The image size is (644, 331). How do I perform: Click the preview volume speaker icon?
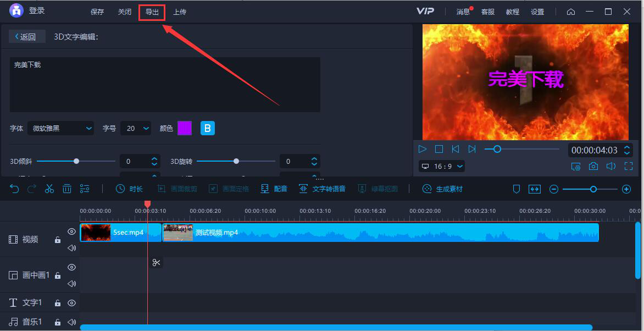(610, 166)
